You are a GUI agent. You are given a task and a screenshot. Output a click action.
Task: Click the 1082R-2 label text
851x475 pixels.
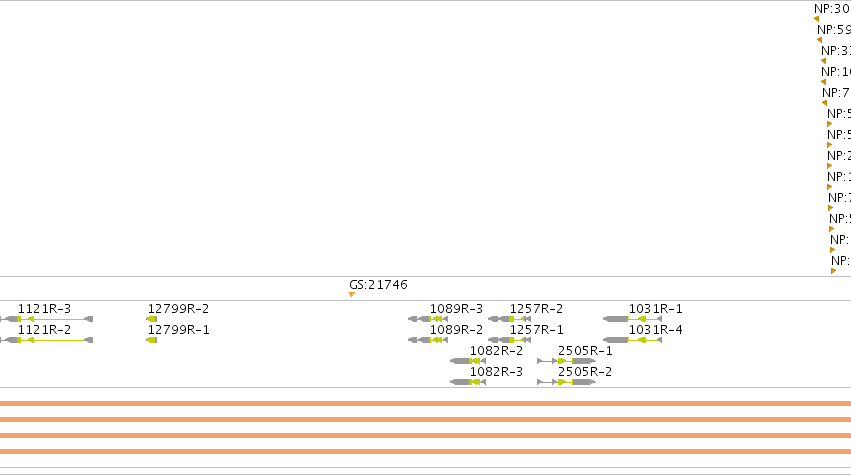496,351
